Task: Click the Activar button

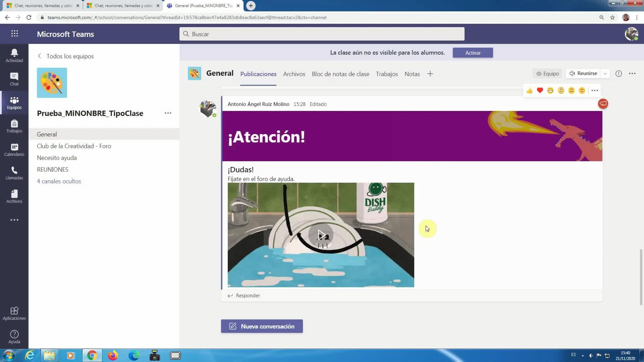Action: [473, 53]
